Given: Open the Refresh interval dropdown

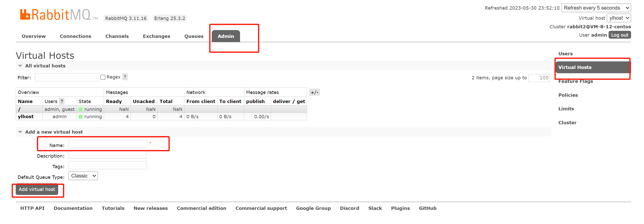Looking at the screenshot, I should coord(596,8).
